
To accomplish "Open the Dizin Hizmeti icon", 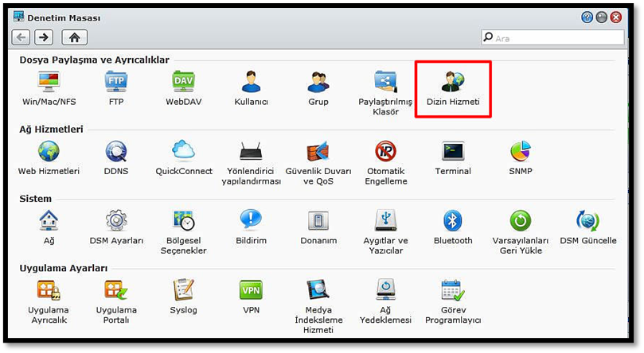I will (452, 83).
